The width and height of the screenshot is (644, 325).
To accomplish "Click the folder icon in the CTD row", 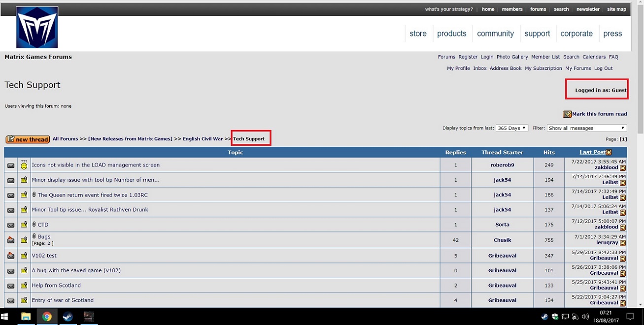I will tap(24, 225).
